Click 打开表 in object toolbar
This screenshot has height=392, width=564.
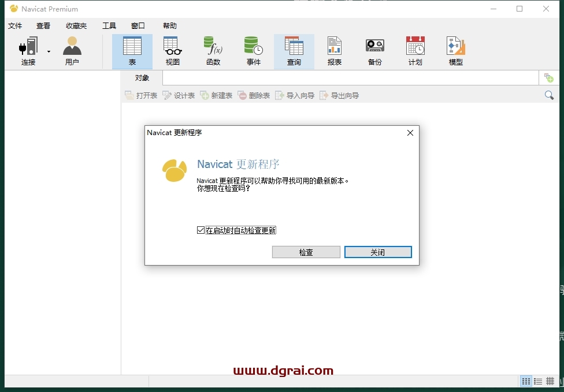coord(141,96)
